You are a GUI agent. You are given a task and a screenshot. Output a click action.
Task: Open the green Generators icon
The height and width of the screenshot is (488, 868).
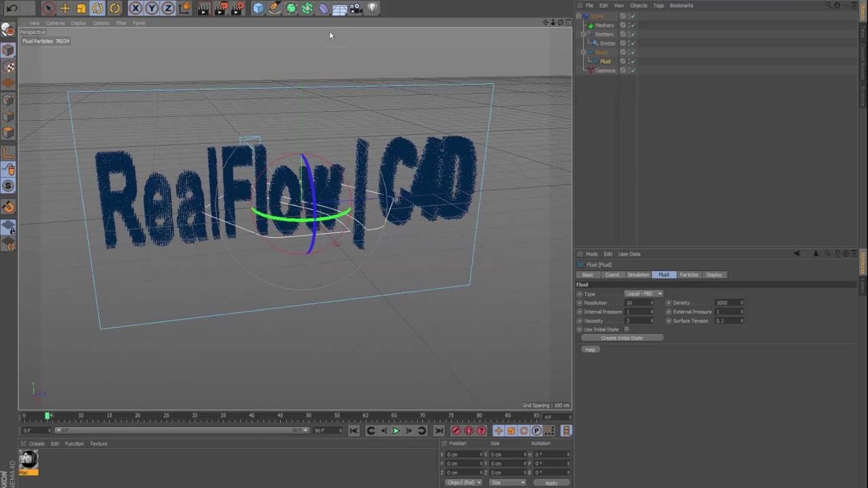click(x=291, y=8)
